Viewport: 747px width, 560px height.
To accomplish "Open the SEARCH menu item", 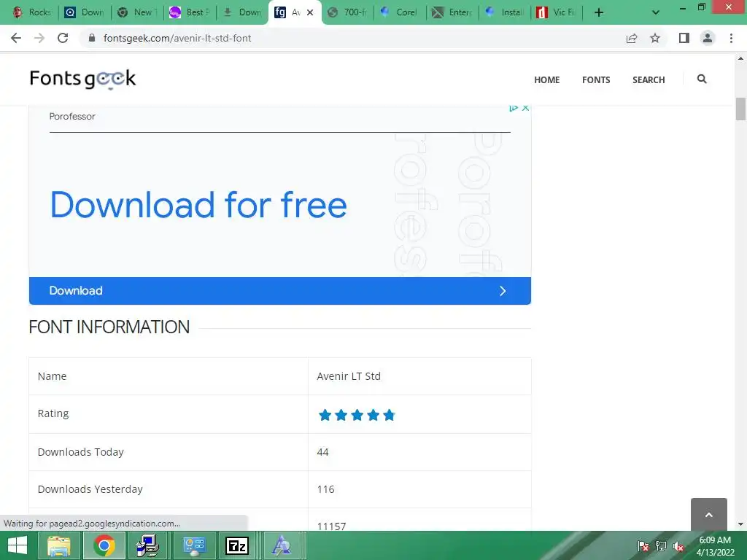I will coord(649,80).
